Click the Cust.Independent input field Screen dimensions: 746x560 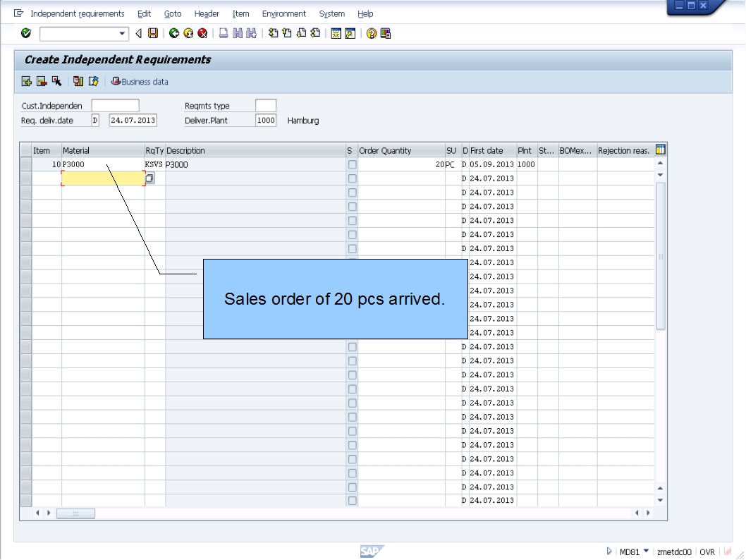click(x=115, y=105)
